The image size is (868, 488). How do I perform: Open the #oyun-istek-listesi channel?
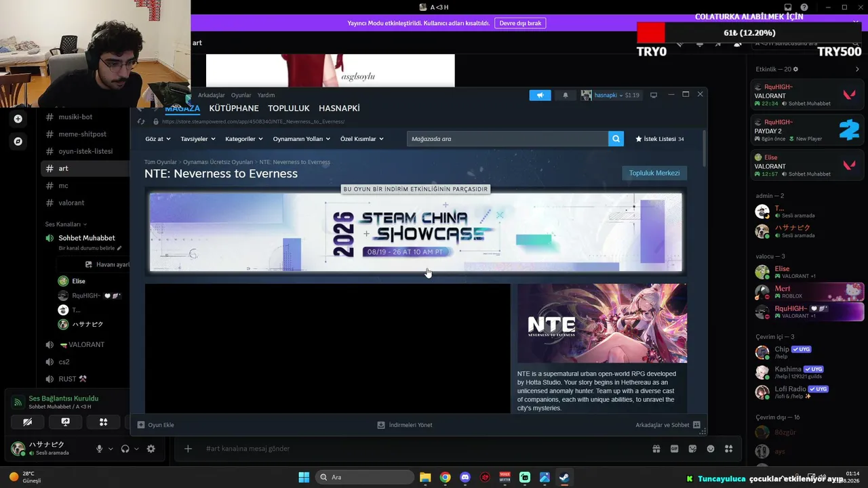pos(85,151)
